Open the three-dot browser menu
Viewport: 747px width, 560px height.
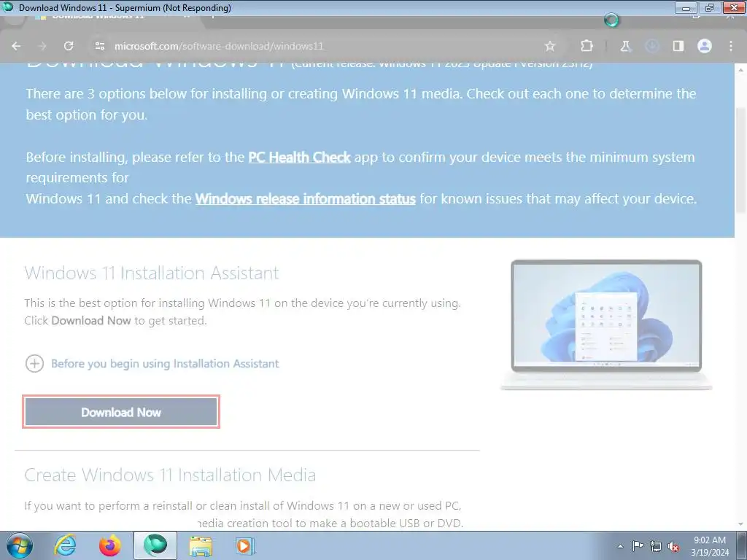pyautogui.click(x=731, y=46)
